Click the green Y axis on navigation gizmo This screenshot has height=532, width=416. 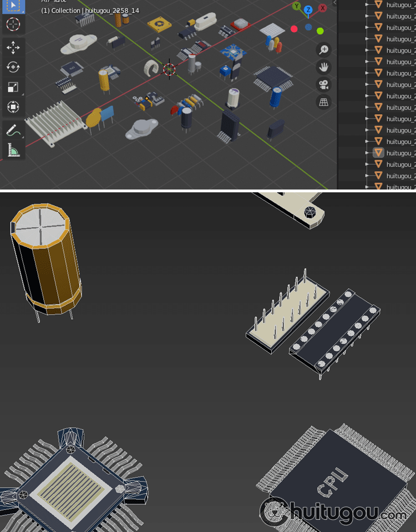[x=297, y=7]
